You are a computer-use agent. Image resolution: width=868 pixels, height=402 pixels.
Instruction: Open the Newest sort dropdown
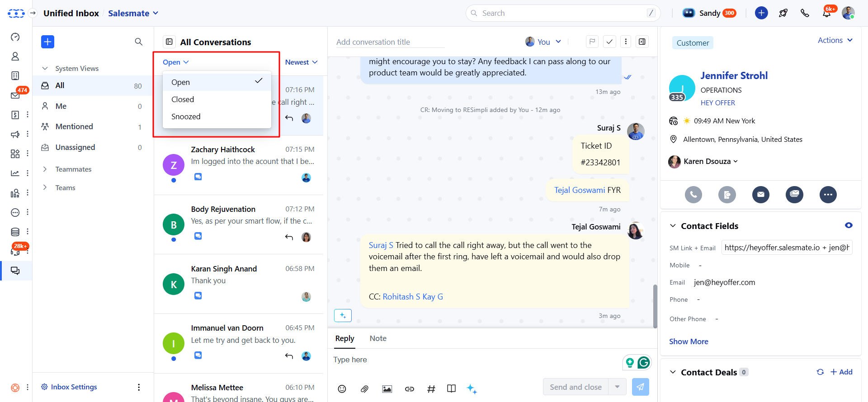[301, 62]
